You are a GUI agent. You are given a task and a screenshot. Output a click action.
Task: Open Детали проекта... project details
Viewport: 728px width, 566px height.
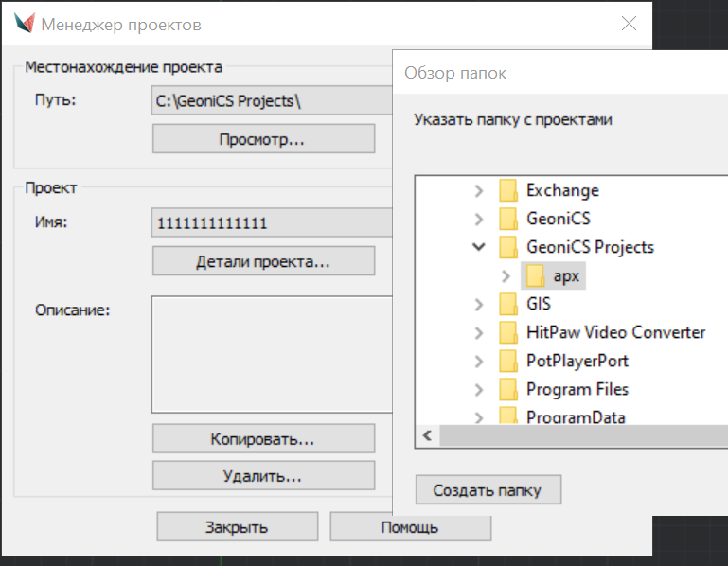[x=263, y=261]
